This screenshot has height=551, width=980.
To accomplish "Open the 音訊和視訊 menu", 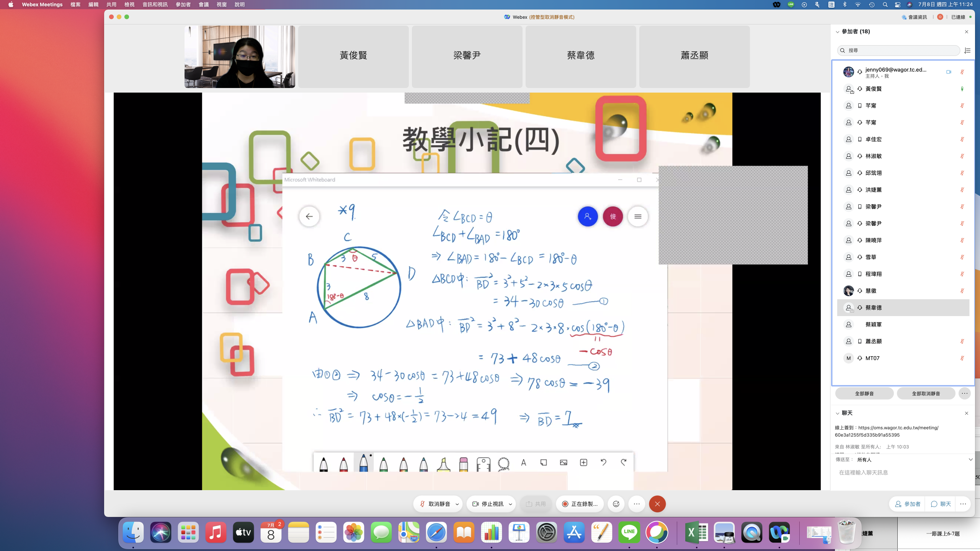I will (155, 5).
